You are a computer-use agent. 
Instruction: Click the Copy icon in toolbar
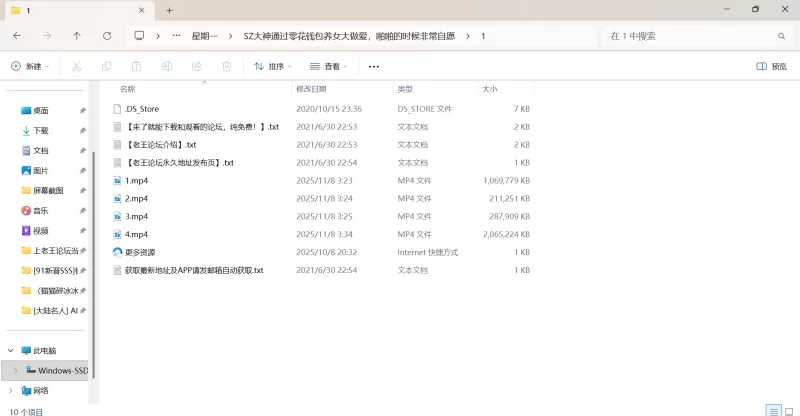point(107,67)
